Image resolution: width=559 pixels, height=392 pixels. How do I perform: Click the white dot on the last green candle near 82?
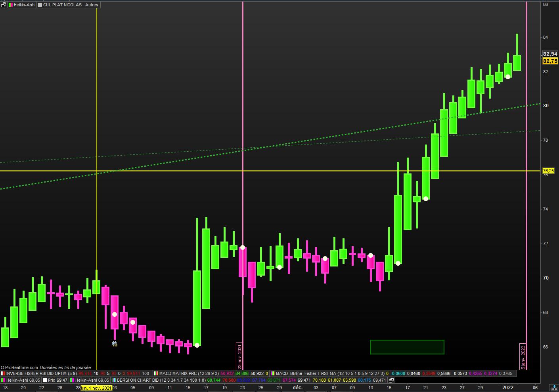(x=508, y=77)
